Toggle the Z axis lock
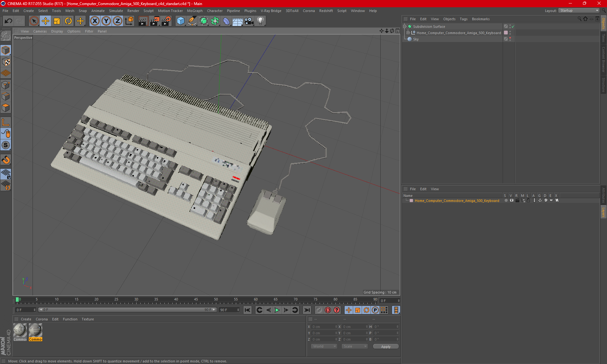 [118, 21]
